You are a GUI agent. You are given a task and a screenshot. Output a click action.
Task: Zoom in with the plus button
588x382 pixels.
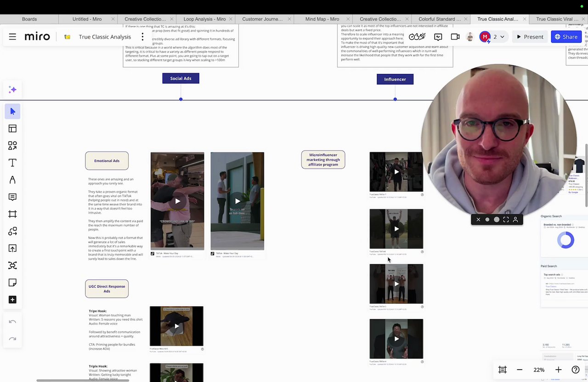558,370
